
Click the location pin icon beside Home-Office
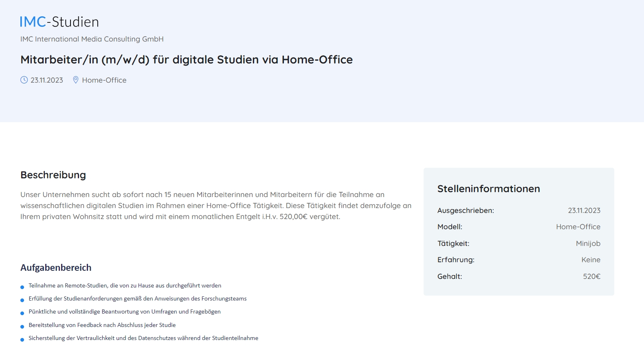(x=75, y=80)
